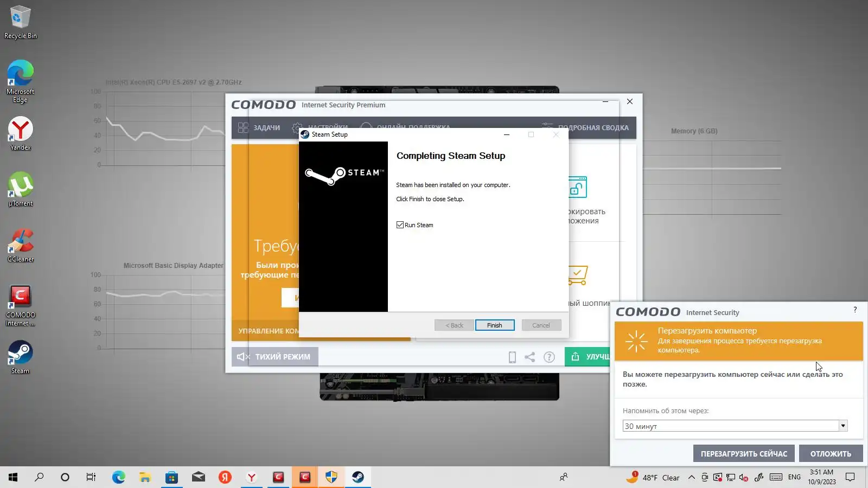Open the remind-me interval dropdown arrow
This screenshot has width=868, height=488.
(x=843, y=426)
